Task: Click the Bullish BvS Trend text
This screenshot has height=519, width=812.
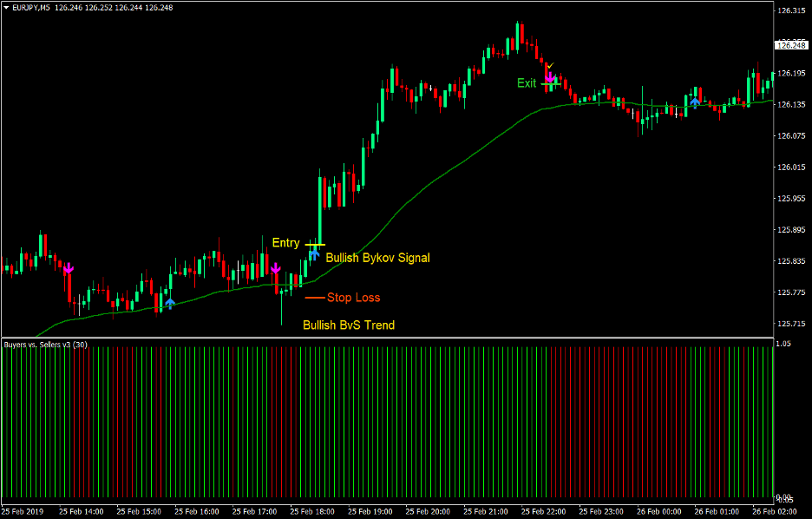Action: click(349, 325)
